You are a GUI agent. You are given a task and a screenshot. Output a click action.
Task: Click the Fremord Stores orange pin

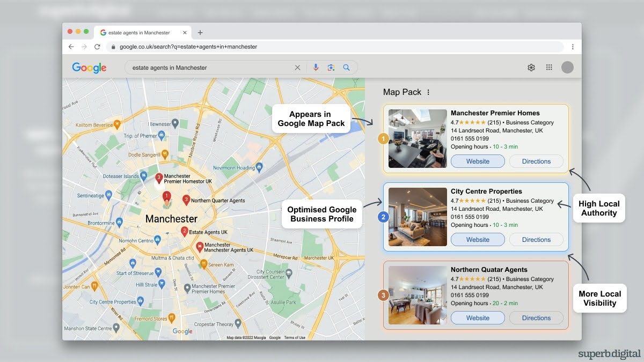[x=172, y=317]
